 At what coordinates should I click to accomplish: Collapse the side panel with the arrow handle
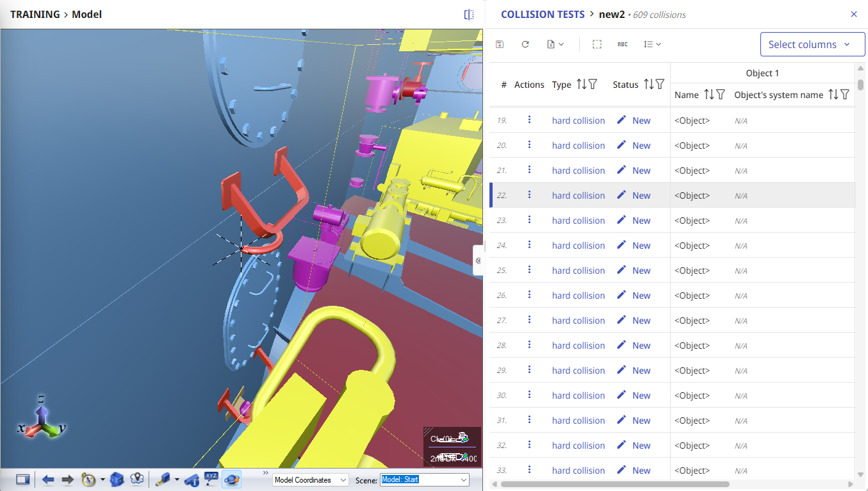pyautogui.click(x=478, y=260)
